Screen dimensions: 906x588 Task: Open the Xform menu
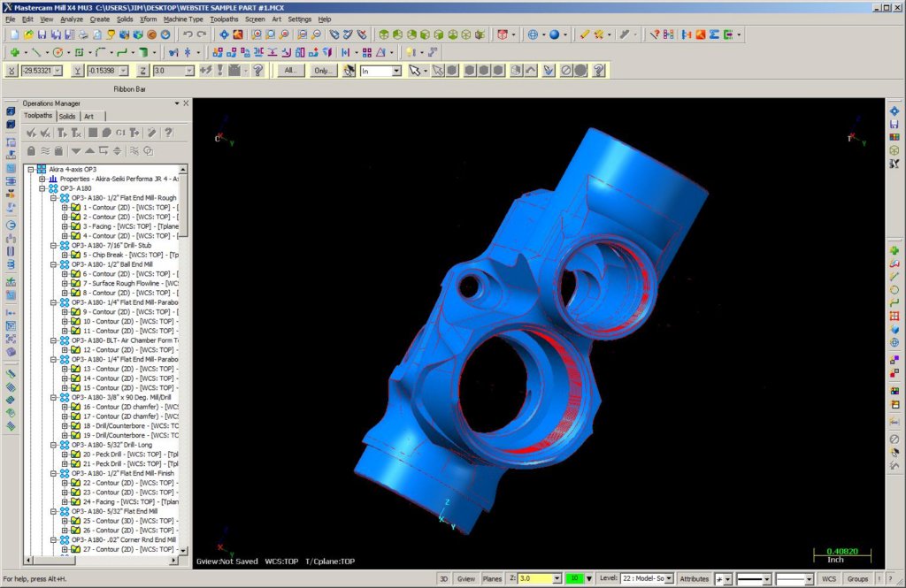tap(148, 19)
